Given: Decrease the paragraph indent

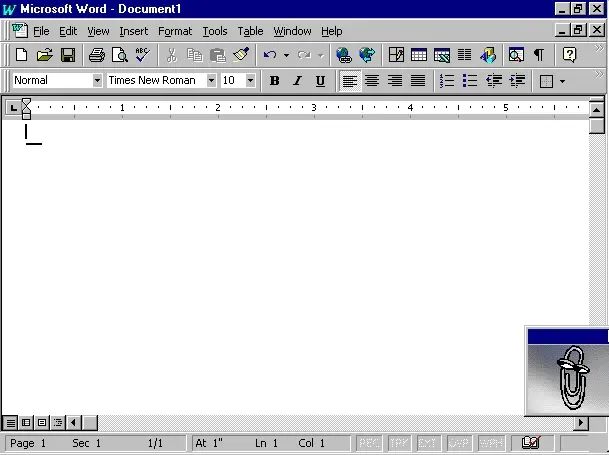Looking at the screenshot, I should click(x=494, y=81).
